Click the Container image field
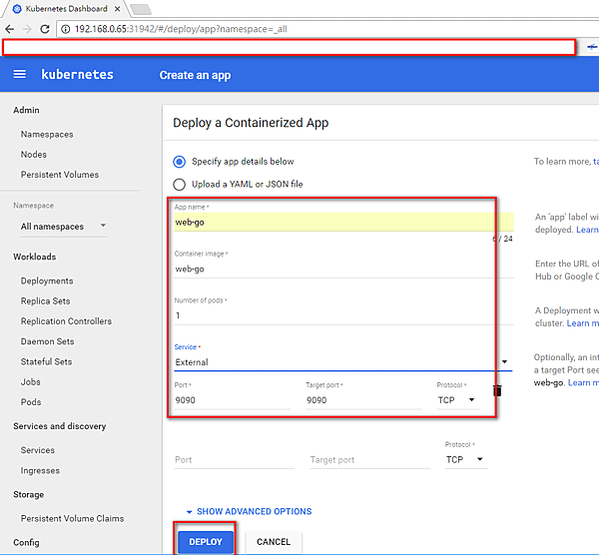Screen dimensions: 599x555 pyautogui.click(x=343, y=269)
